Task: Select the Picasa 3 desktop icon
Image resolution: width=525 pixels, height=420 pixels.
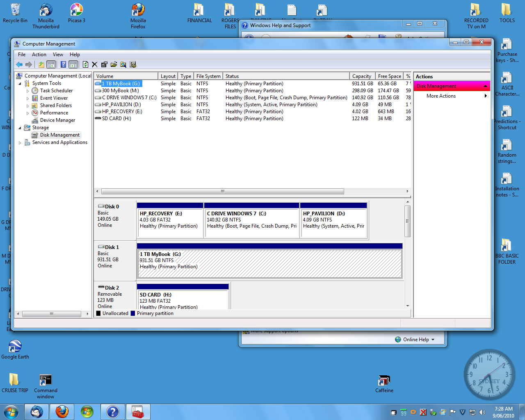Action: (x=77, y=13)
